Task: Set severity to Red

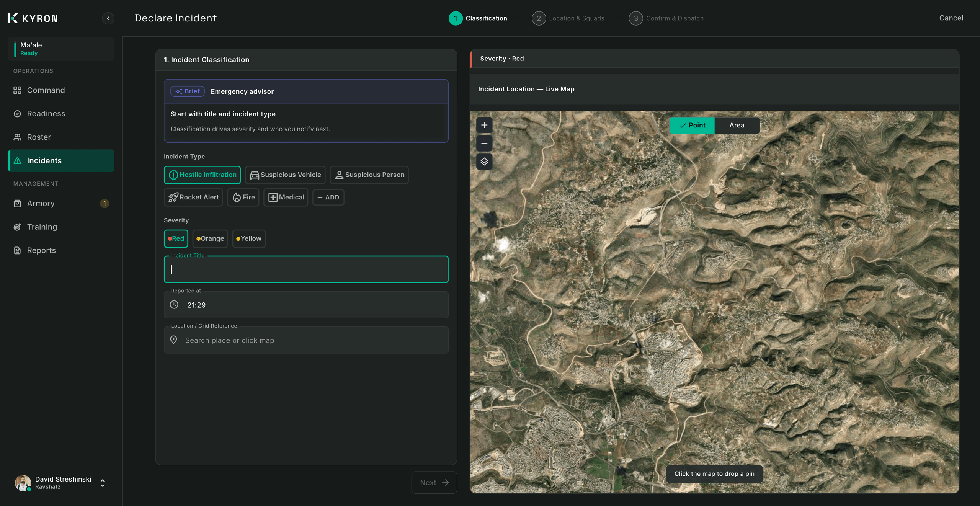Action: pyautogui.click(x=176, y=238)
